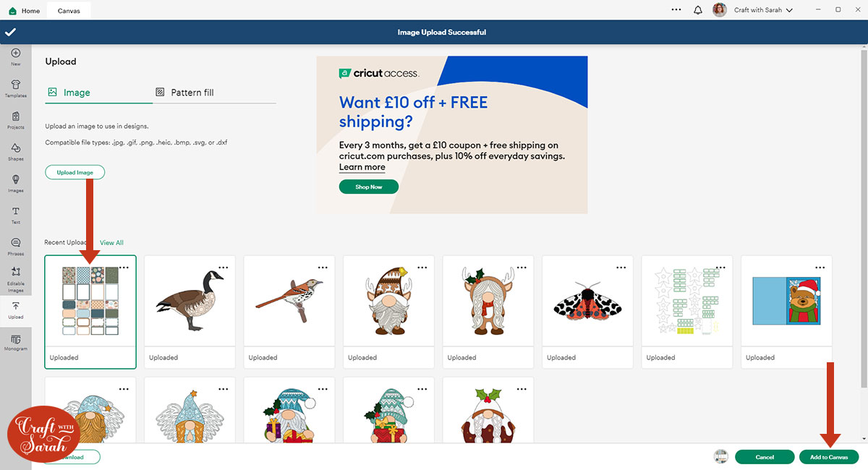868x470 pixels.
Task: Open the Images library icon
Action: click(x=16, y=183)
